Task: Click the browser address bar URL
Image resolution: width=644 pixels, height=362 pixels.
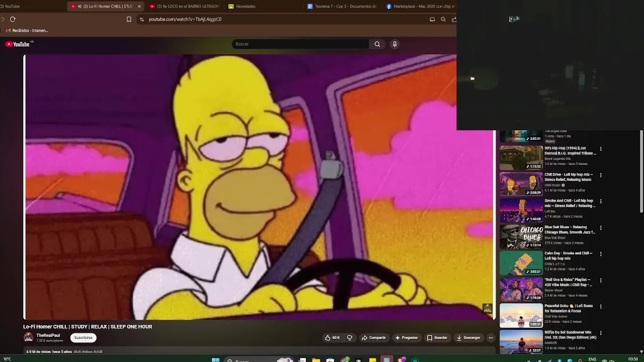Action: 185,19
